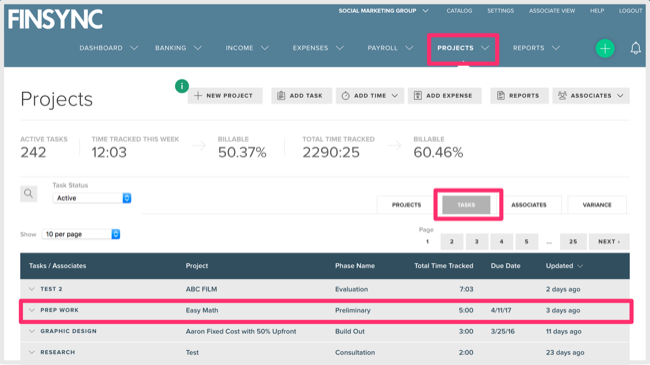Go to page 3
This screenshot has width=650, height=365.
(x=477, y=241)
